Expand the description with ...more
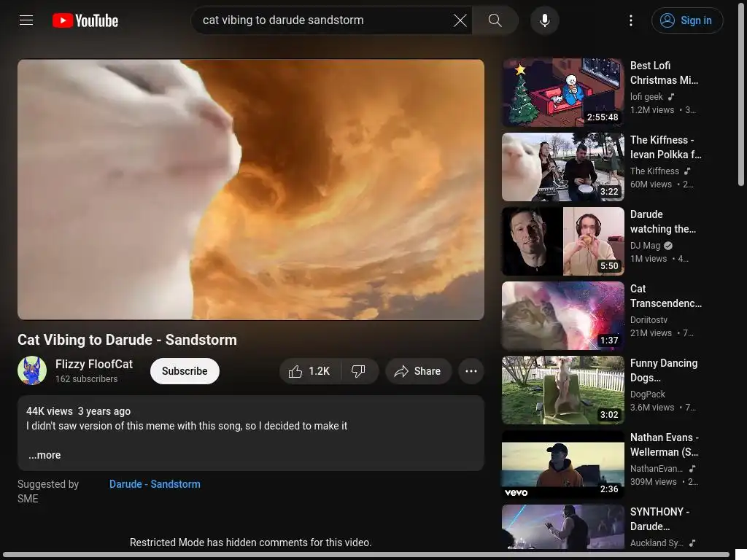This screenshot has width=747, height=560. pos(44,455)
